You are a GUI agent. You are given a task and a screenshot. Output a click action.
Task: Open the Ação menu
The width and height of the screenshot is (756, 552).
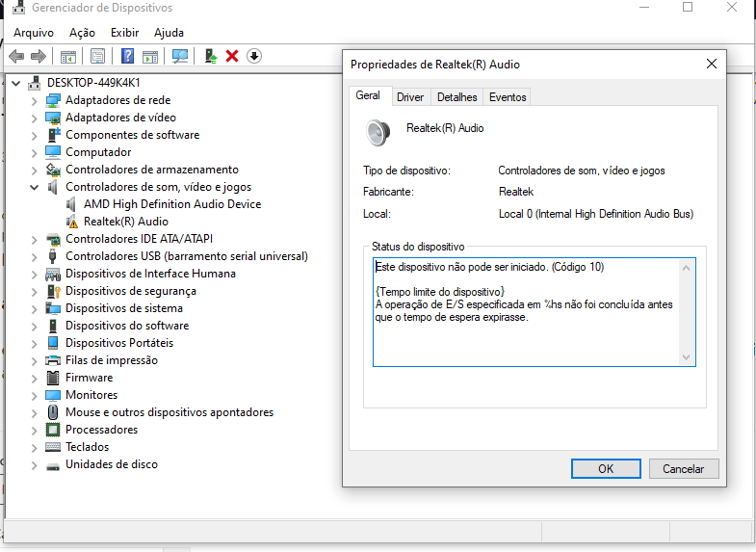82,33
